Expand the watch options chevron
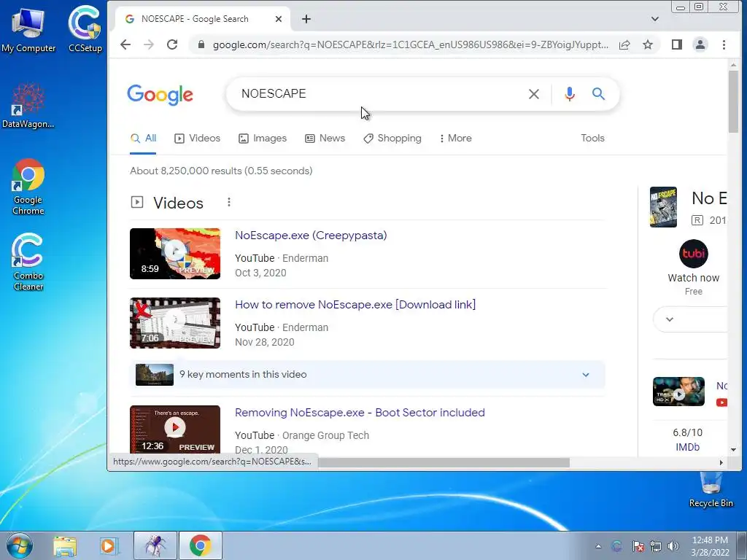 coord(670,319)
